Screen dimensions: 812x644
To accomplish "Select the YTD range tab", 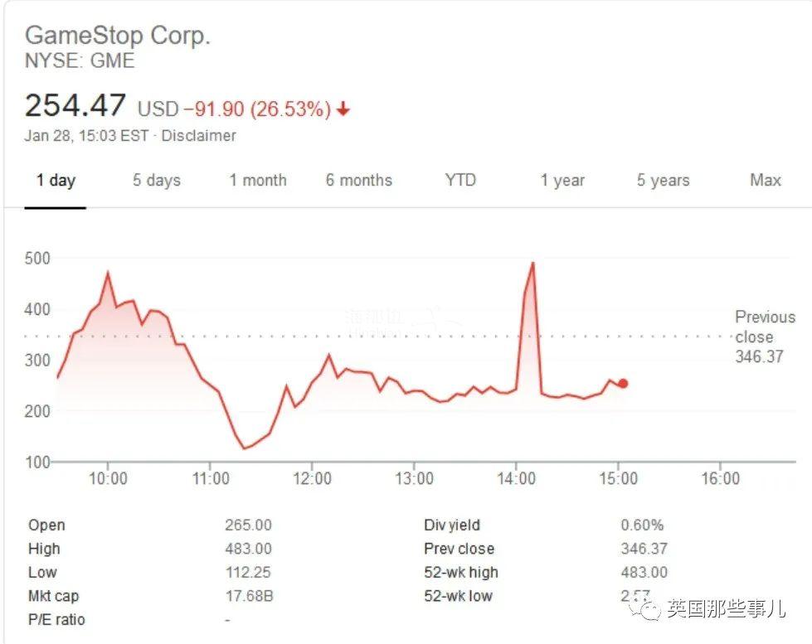I will [460, 180].
